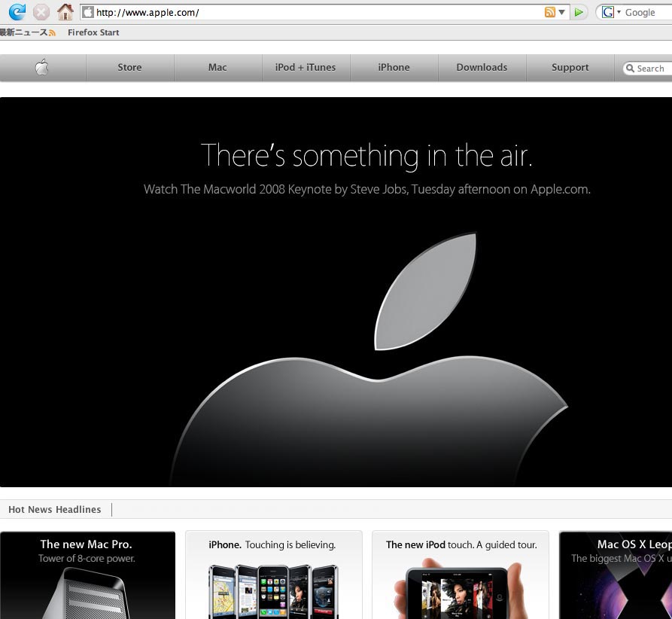Image resolution: width=672 pixels, height=619 pixels.
Task: Click the RSS icon beside 最新ニュース
Action: pos(52,33)
